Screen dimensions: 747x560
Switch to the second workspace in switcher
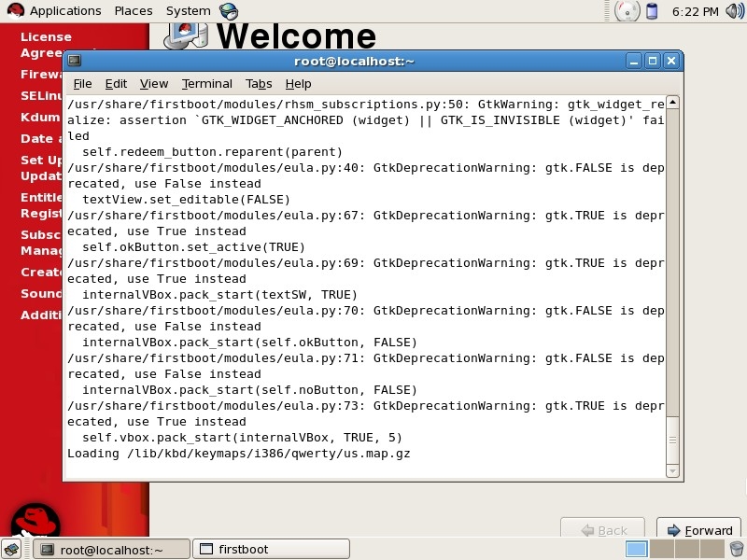click(662, 549)
